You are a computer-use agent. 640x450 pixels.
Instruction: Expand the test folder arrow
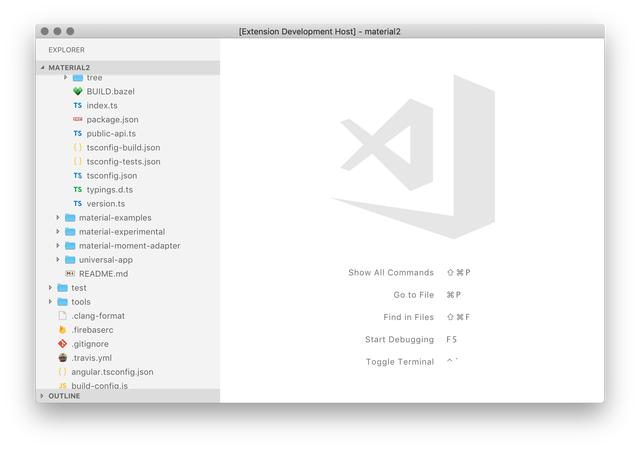tap(50, 288)
